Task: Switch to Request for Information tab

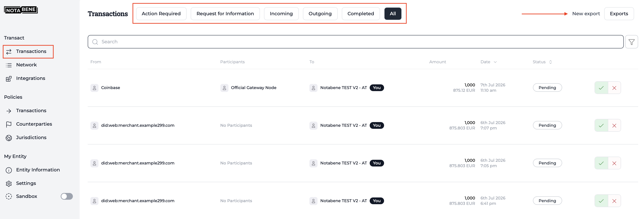Action: 225,14
